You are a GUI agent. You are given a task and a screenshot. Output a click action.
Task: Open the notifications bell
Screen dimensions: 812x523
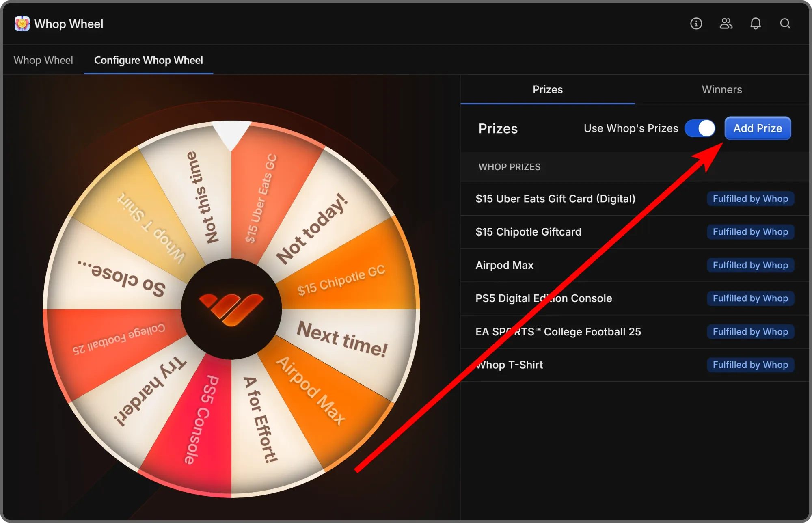(756, 24)
